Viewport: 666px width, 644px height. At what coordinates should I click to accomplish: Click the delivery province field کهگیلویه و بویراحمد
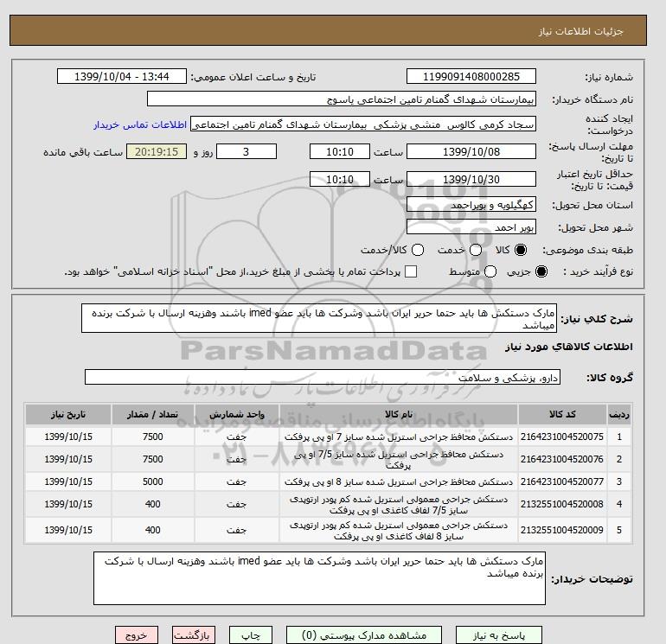click(471, 205)
